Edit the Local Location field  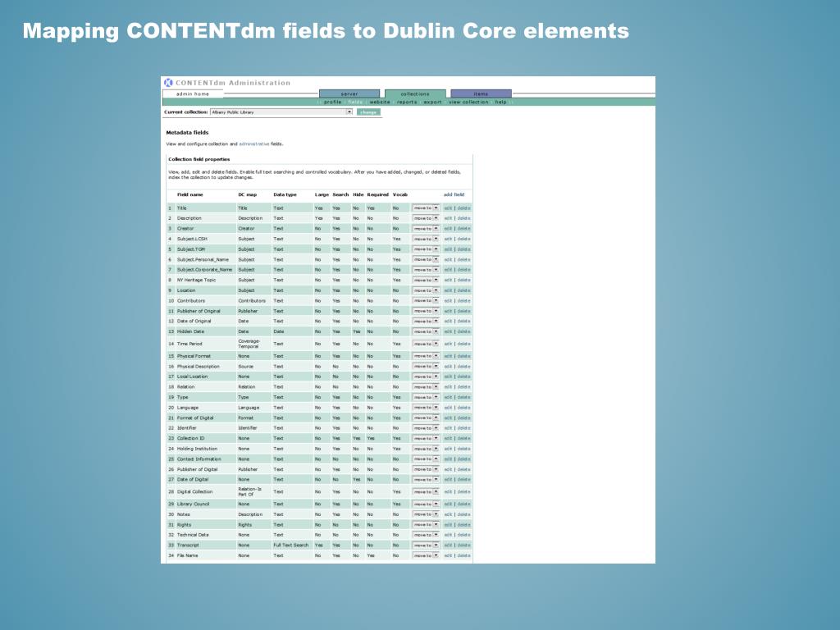448,377
